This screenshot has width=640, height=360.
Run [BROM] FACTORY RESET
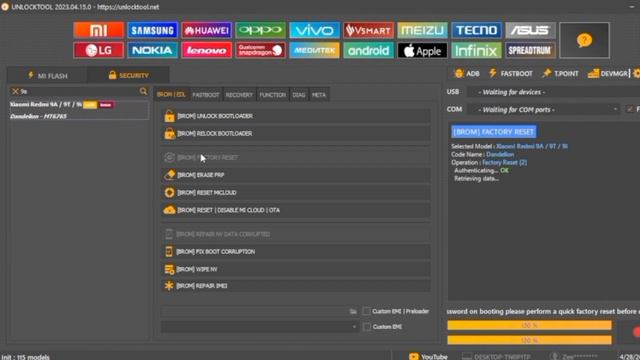[x=296, y=158]
